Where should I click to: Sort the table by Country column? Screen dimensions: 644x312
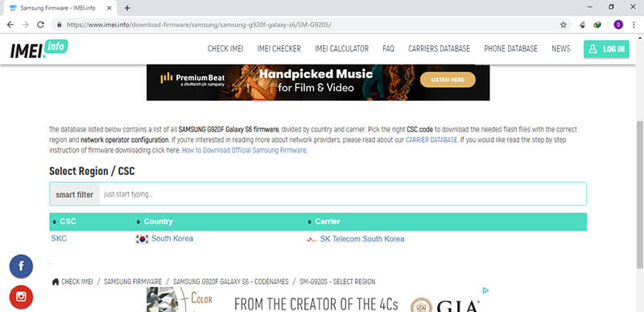tap(155, 222)
